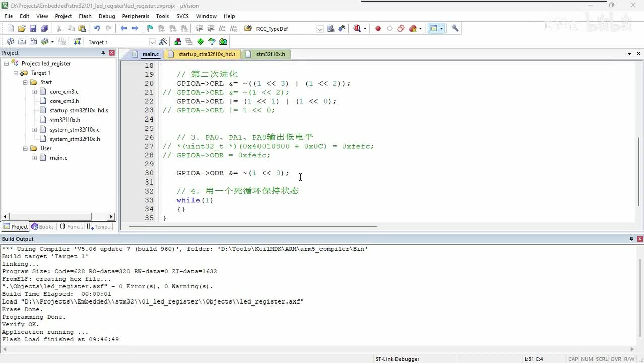Image resolution: width=644 pixels, height=363 pixels.
Task: Click the Translate current file icon
Action: click(10, 42)
